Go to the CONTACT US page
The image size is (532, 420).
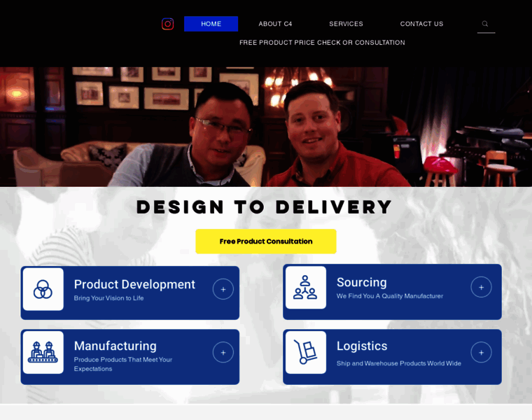[421, 24]
